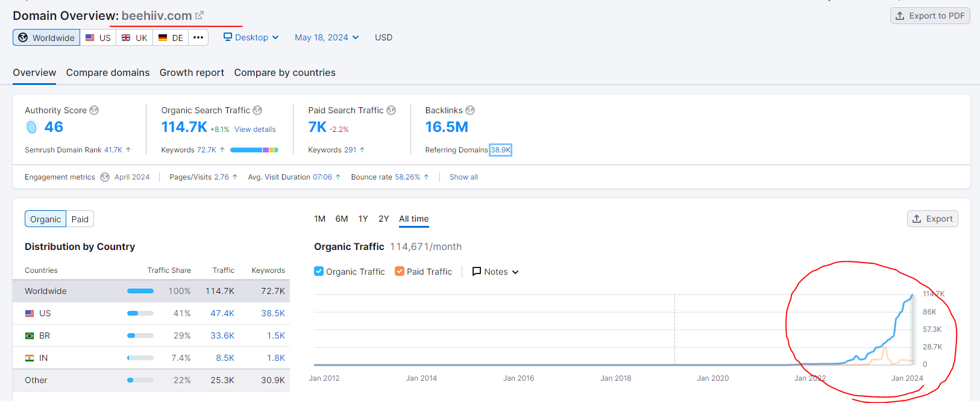Click US traffic value 47.4K
Screen dimensions: 980x403
[x=222, y=313]
